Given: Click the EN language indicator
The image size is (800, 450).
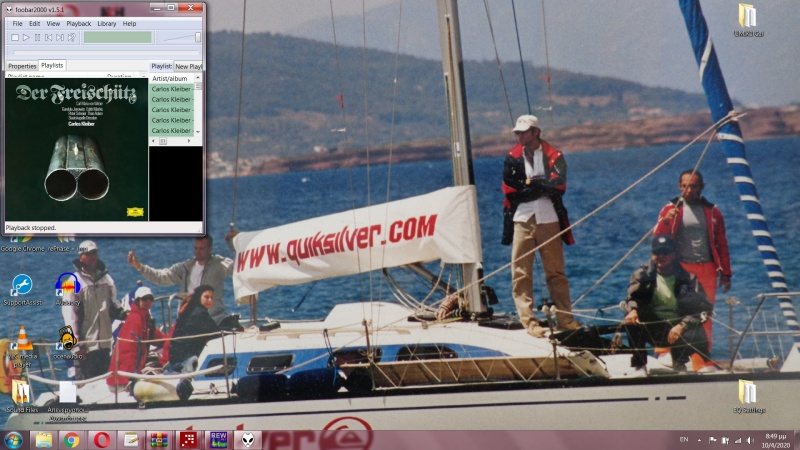Looking at the screenshot, I should [x=684, y=440].
